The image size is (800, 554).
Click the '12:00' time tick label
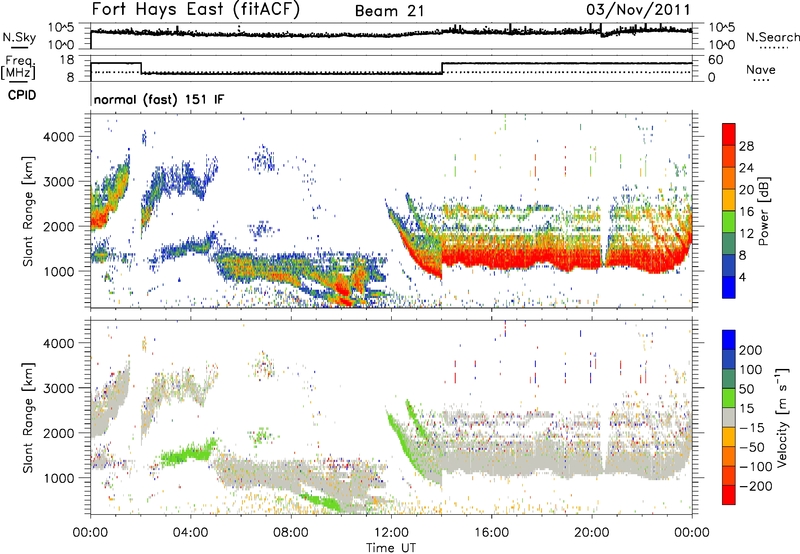[x=391, y=533]
